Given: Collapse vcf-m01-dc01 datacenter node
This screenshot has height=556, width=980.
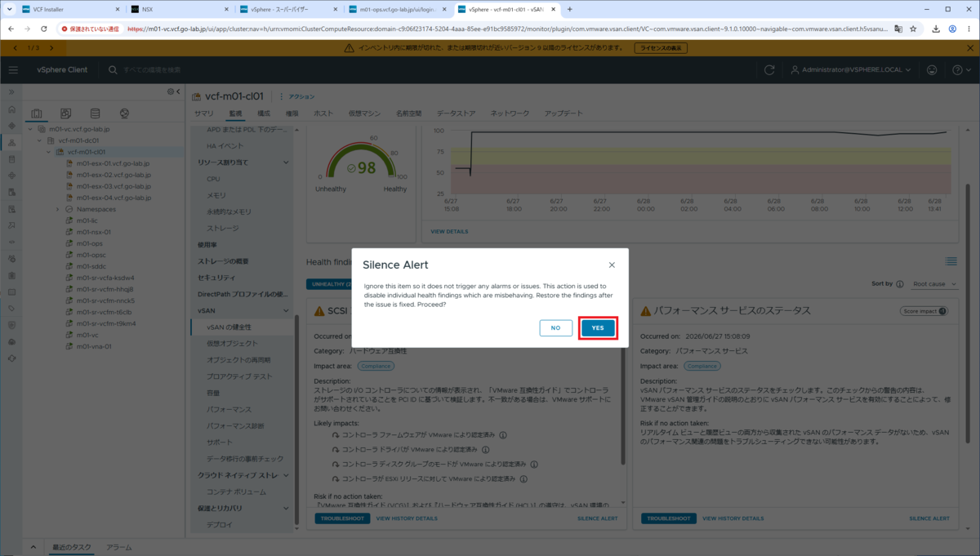Looking at the screenshot, I should (x=40, y=140).
